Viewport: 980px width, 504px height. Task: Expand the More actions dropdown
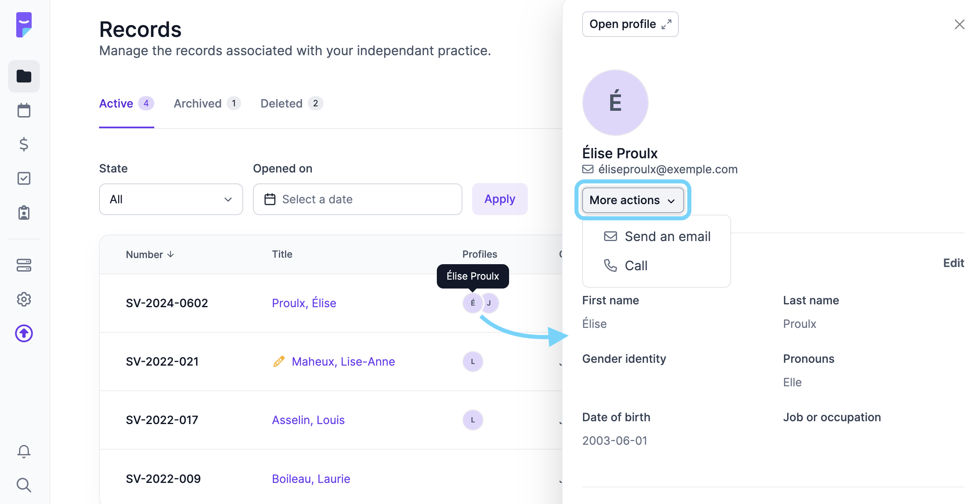pyautogui.click(x=632, y=200)
